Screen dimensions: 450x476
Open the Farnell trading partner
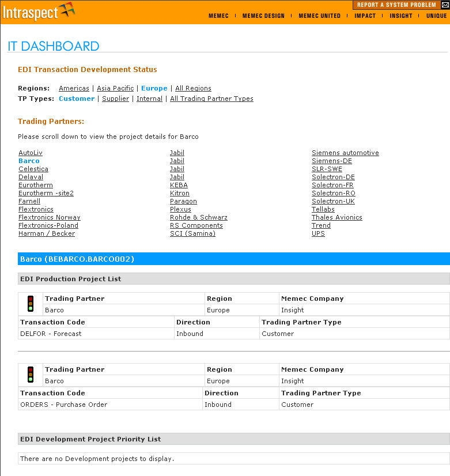pyautogui.click(x=29, y=201)
